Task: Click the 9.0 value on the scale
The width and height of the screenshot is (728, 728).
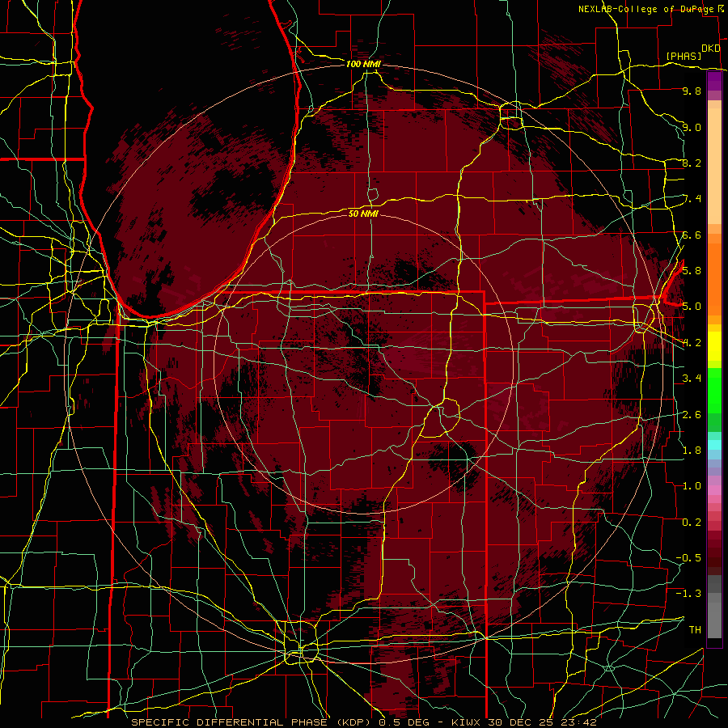Action: (x=692, y=127)
